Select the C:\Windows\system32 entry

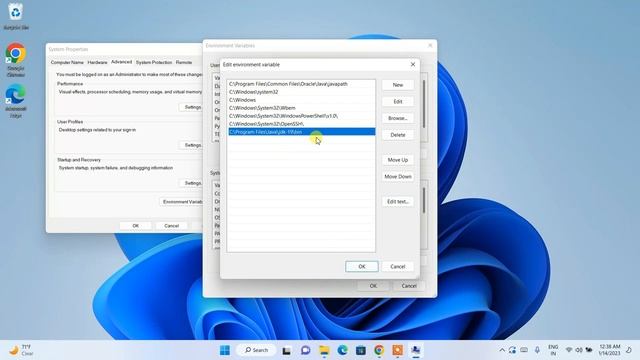(x=301, y=92)
